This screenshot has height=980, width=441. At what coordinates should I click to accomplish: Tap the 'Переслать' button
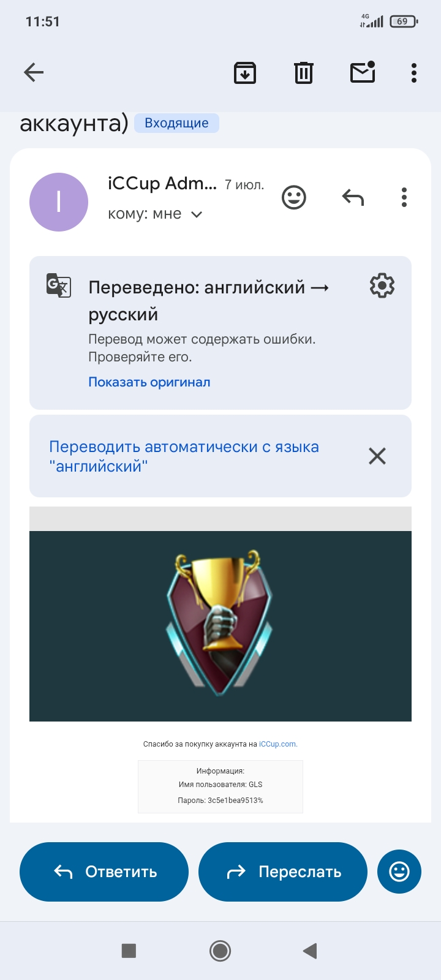tap(283, 872)
